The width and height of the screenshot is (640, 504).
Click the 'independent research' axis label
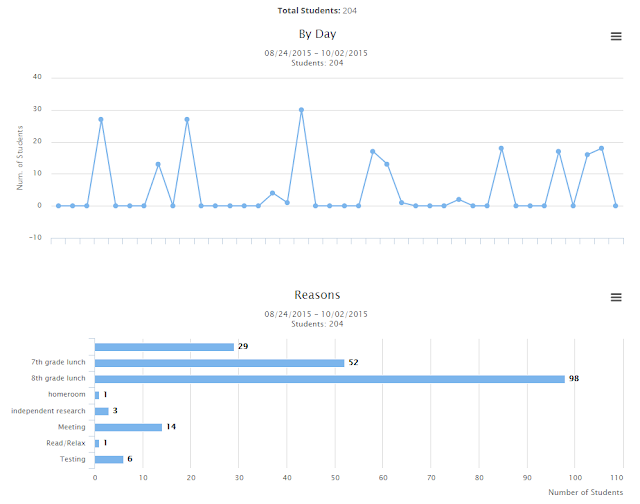pyautogui.click(x=48, y=411)
